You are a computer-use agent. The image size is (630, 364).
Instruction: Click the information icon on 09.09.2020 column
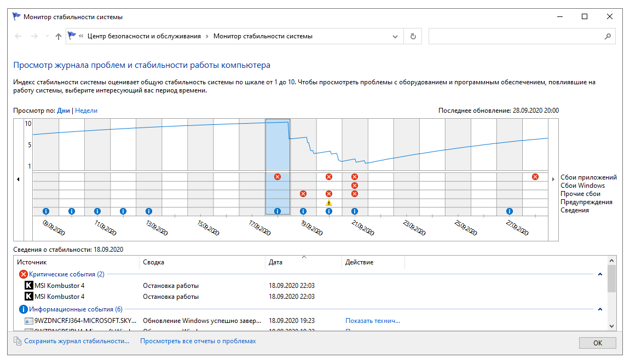pyautogui.click(x=46, y=211)
